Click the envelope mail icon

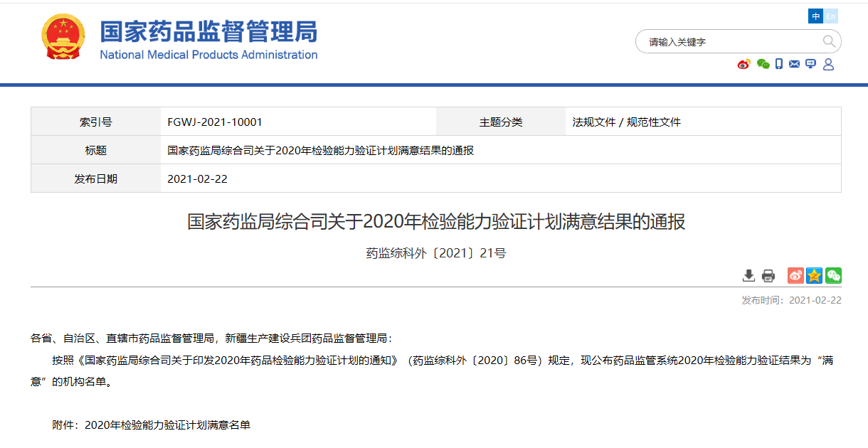(795, 64)
